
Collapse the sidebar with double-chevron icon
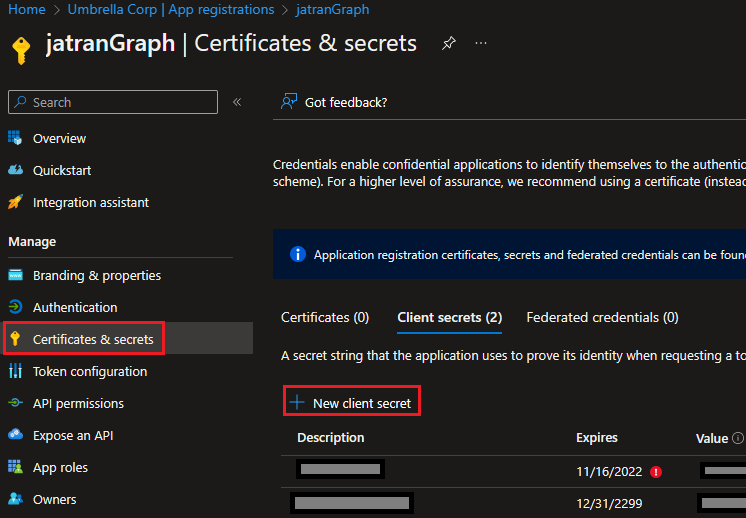(x=237, y=102)
